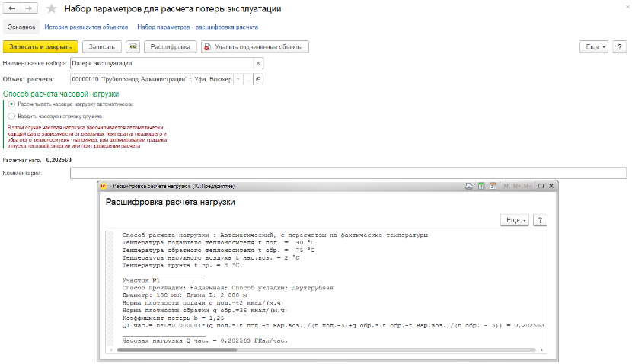Screen dimensions: 632x364
Task: Expand the Объект расчета dropdown list
Action: click(238, 79)
